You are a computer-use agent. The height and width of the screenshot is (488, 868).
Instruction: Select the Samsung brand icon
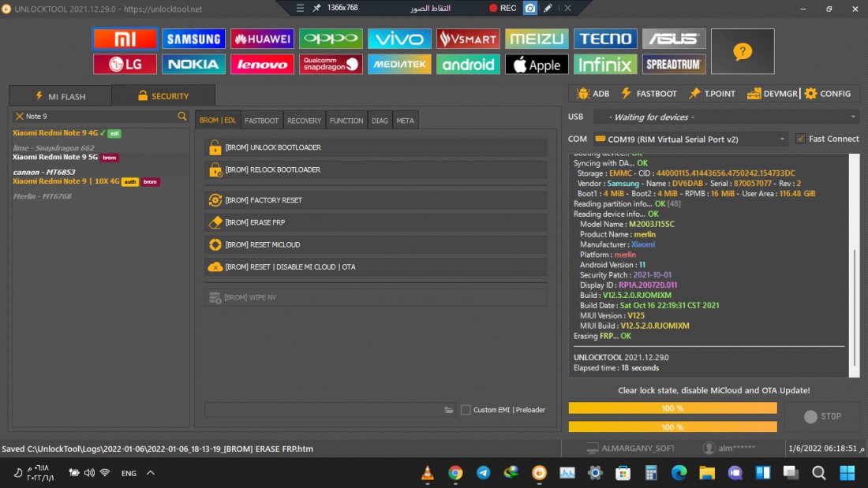(x=193, y=39)
